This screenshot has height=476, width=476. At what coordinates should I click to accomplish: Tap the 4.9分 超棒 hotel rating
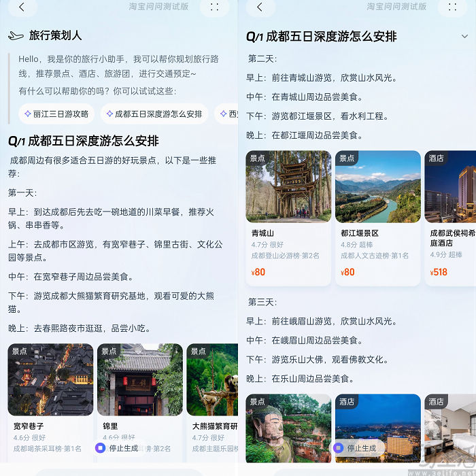tap(446, 255)
